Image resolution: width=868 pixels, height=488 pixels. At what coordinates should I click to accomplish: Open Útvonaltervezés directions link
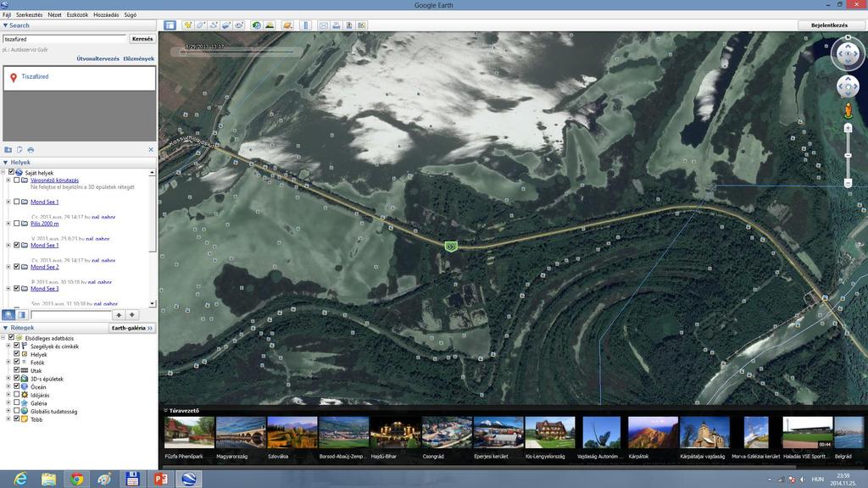coord(98,58)
